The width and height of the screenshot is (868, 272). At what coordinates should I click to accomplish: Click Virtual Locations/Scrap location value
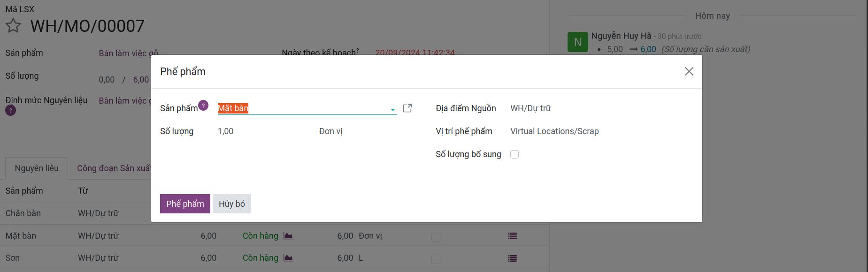point(554,131)
